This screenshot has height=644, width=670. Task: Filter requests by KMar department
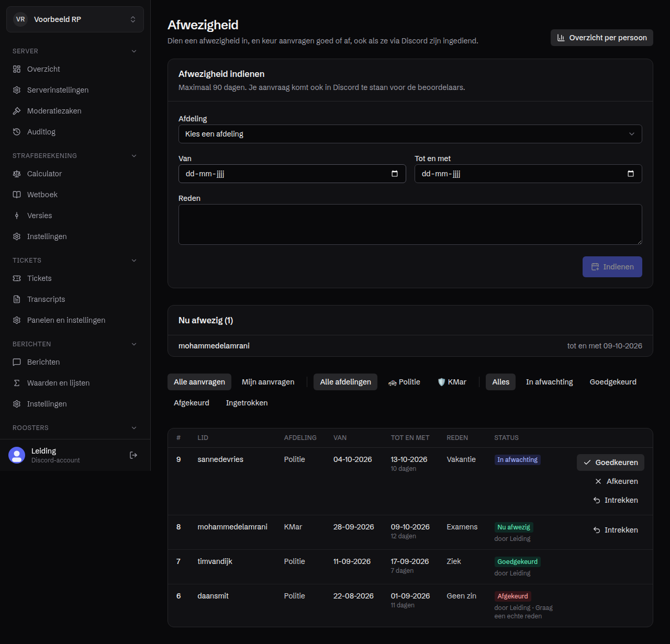point(452,382)
